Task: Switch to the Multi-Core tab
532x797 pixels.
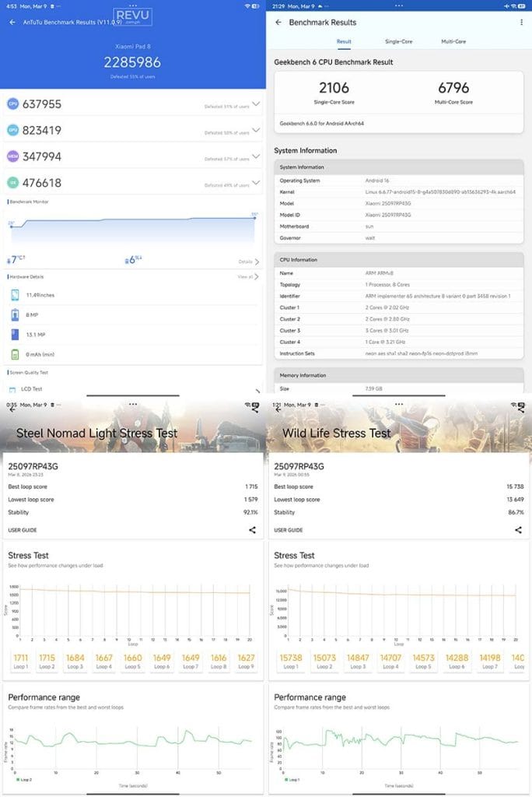Action: point(453,42)
